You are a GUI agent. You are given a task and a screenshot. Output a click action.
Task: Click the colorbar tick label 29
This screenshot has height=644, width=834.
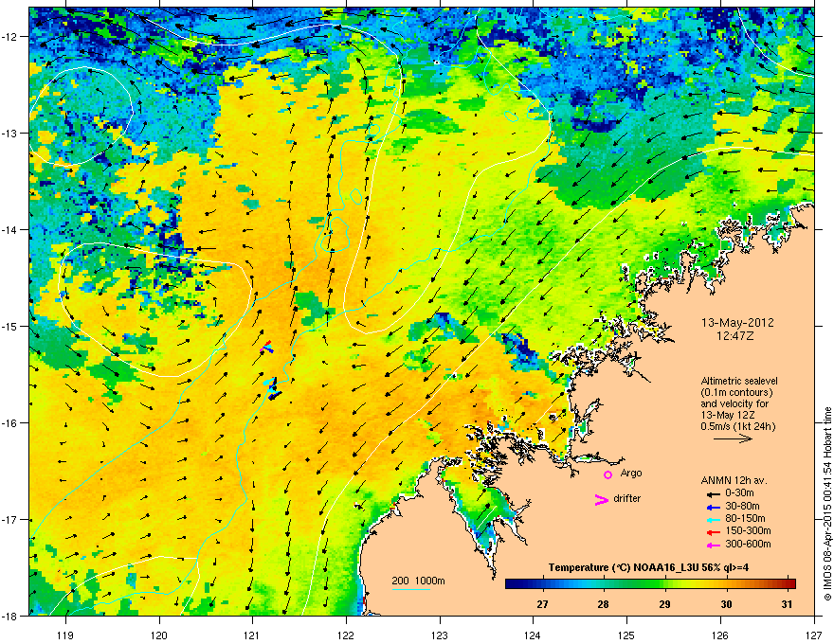tap(664, 604)
